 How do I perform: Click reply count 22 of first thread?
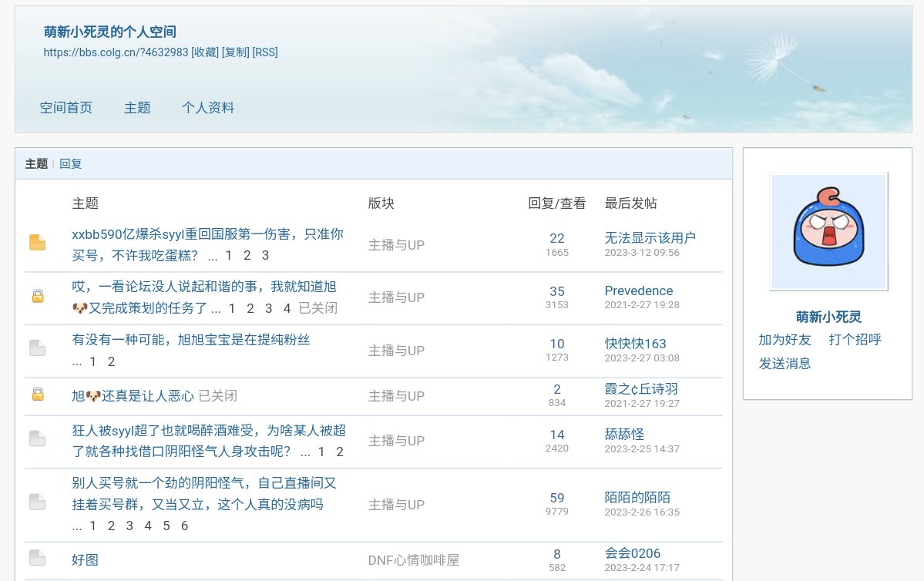[x=557, y=238]
